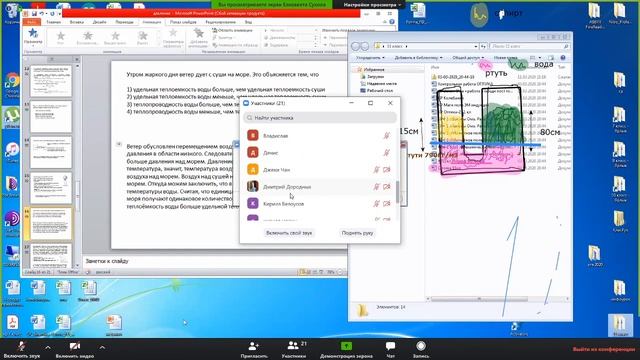Start Record (Запись) in Zoom
Viewport: 640px width, 360px height.
tap(421, 350)
